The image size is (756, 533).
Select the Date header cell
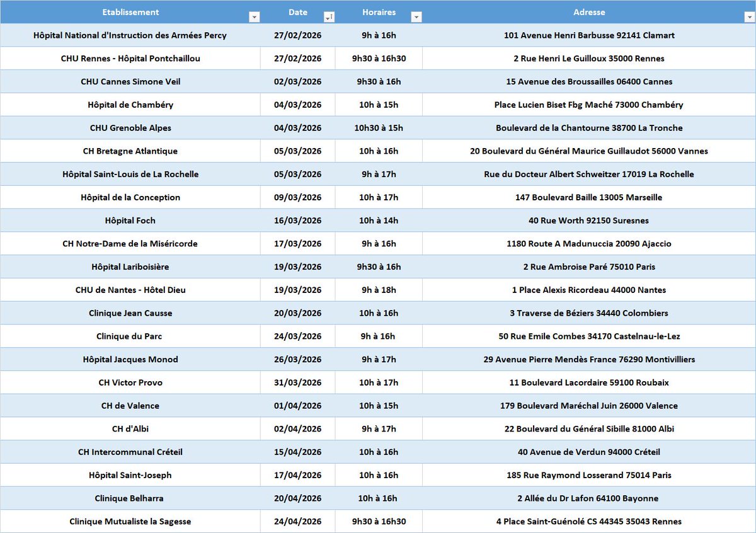click(x=298, y=12)
